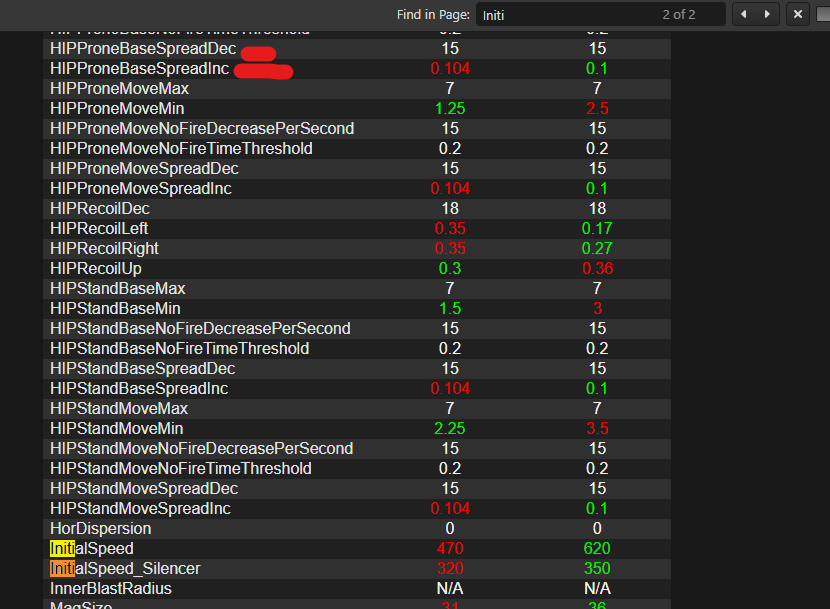Select the 0.27 value in HIPRecoilRight row
The image size is (830, 609).
(597, 248)
